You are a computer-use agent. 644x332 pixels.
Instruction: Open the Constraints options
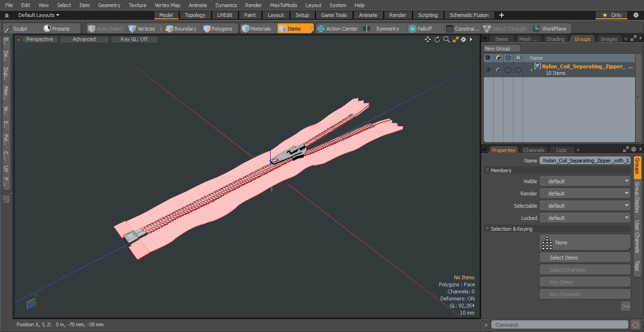tap(463, 29)
